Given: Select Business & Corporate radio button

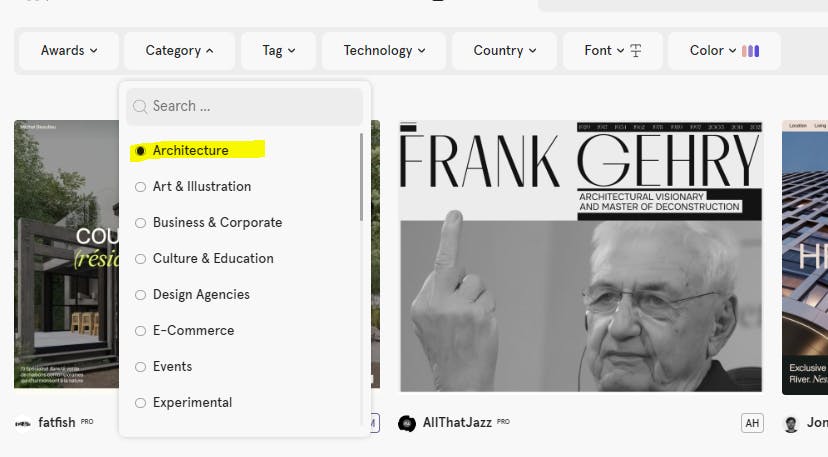Looking at the screenshot, I should pos(140,223).
